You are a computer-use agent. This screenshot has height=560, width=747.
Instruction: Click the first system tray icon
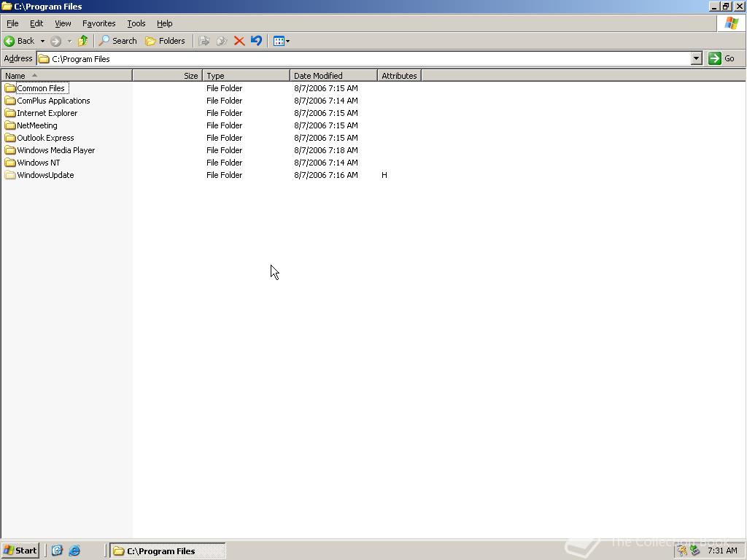[682, 551]
